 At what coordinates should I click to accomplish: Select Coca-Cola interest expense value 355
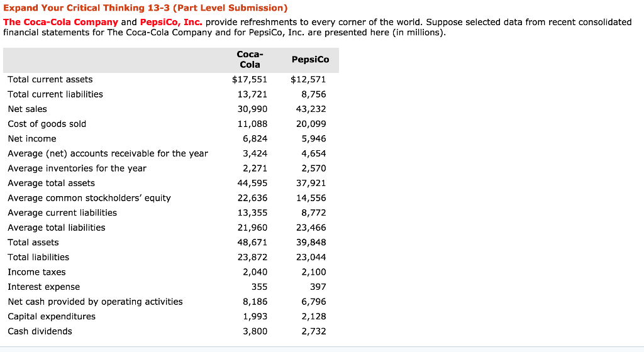pyautogui.click(x=260, y=287)
